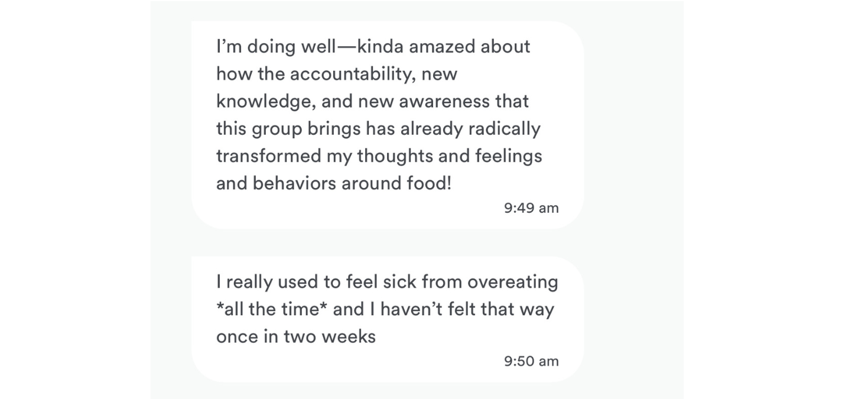Viewport: 868px width, 399px height.
Task: Select the message starting "I'm doing well"
Action: [387, 125]
